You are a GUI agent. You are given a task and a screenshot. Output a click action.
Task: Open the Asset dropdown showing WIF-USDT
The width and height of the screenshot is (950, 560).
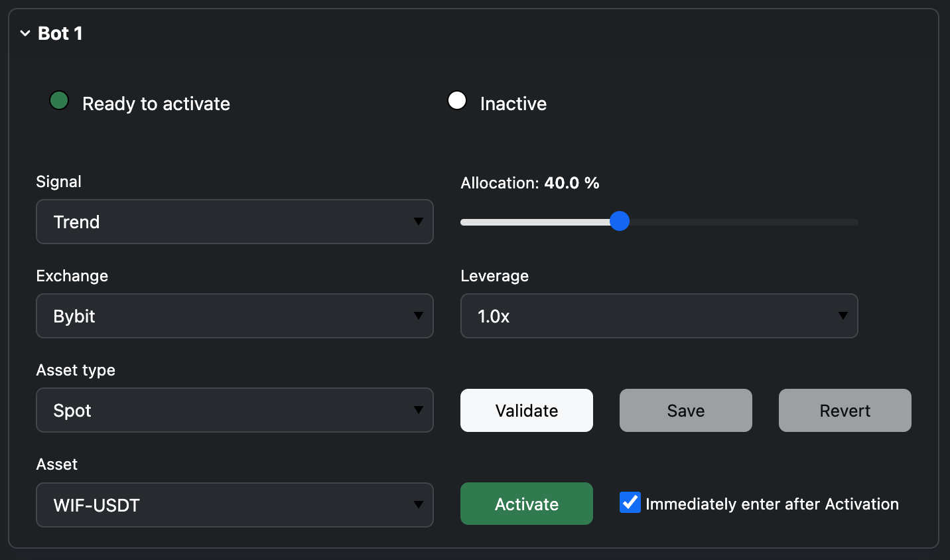click(235, 505)
